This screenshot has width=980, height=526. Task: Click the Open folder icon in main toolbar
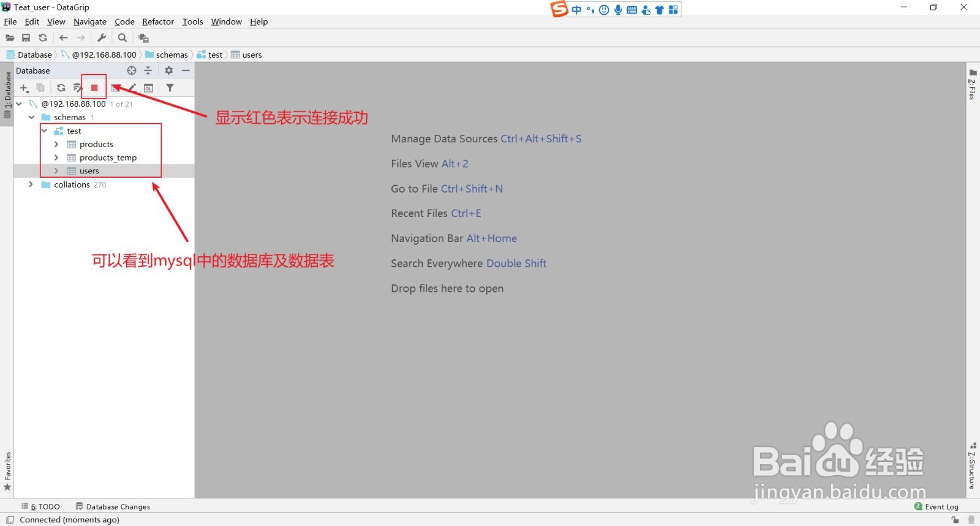pyautogui.click(x=10, y=38)
